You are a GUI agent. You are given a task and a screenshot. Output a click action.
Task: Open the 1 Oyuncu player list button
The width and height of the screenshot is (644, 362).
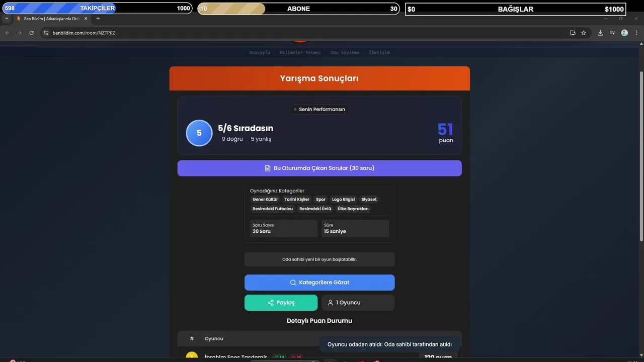pyautogui.click(x=358, y=303)
